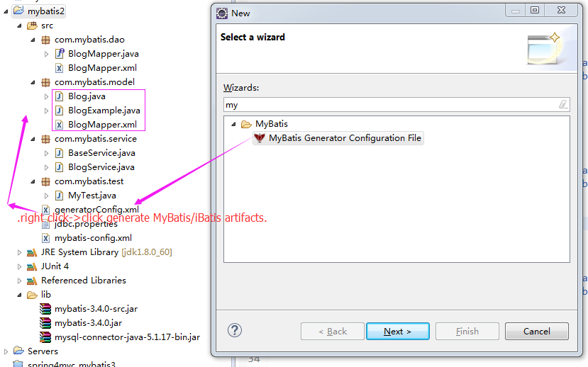The image size is (588, 367).
Task: Click the mybatis-3.4.0-src.jar archive icon
Action: (45, 309)
